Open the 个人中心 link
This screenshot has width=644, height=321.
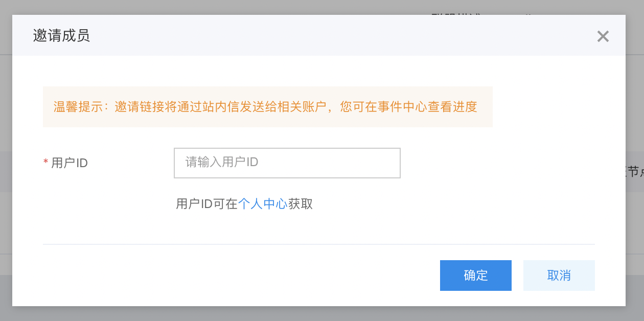(263, 204)
